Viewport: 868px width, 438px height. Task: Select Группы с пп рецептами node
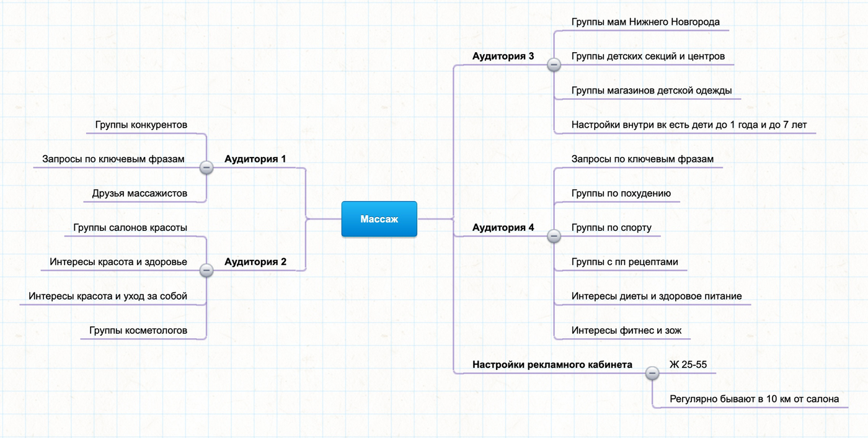pos(625,262)
